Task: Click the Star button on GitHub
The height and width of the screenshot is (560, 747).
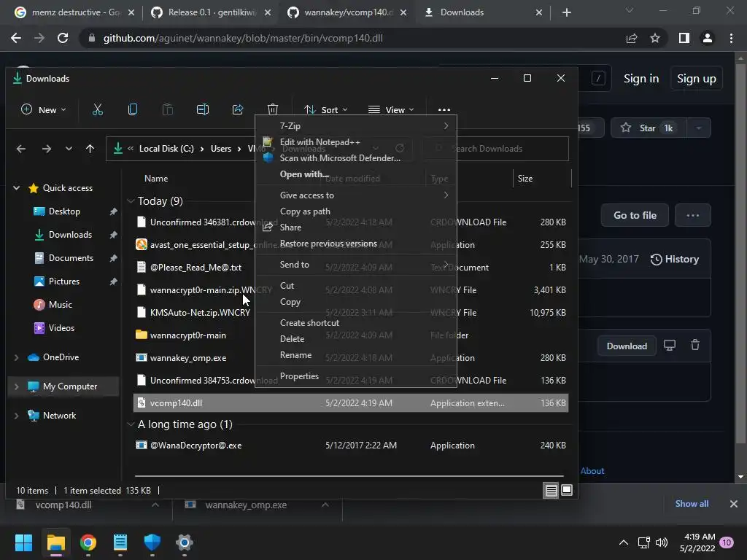Action: [x=649, y=128]
